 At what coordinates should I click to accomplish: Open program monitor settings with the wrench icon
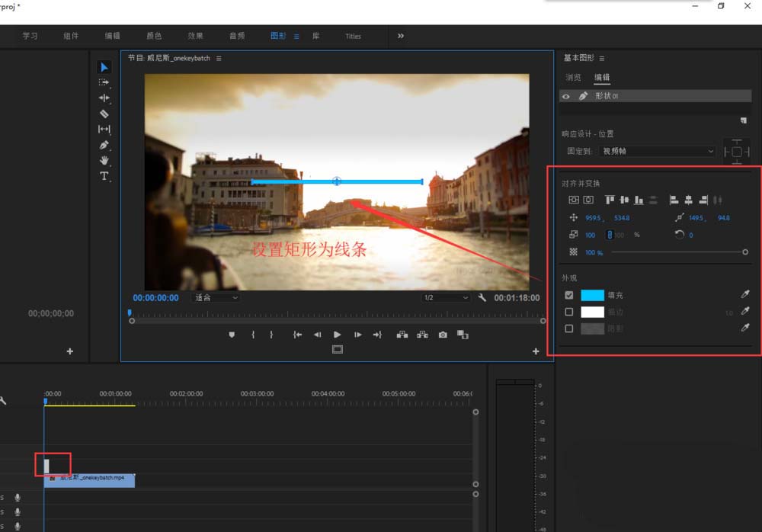pyautogui.click(x=482, y=297)
